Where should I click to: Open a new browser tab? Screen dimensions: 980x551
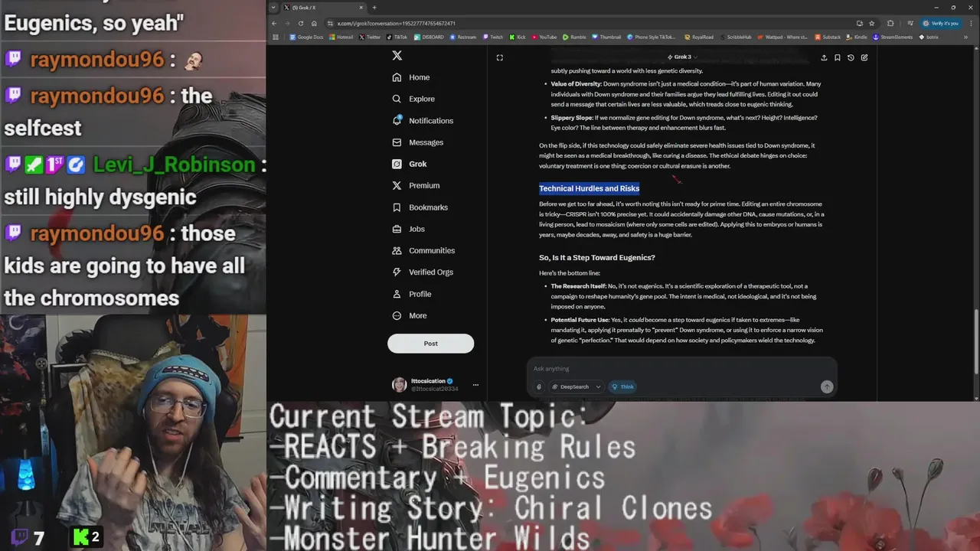point(374,8)
